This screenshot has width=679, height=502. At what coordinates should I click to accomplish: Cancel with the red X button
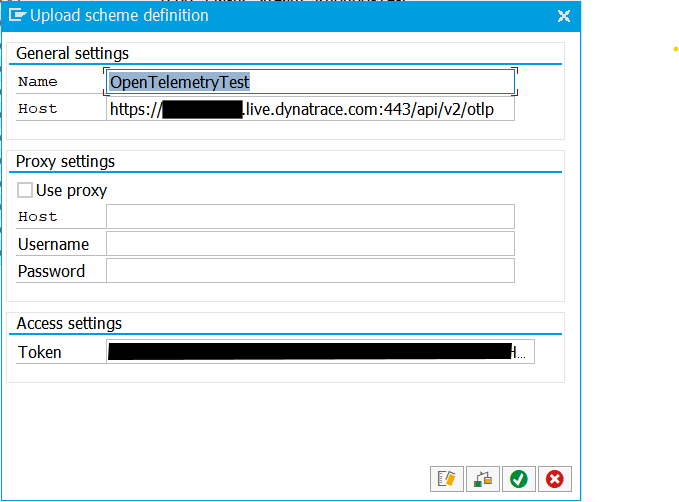click(554, 479)
